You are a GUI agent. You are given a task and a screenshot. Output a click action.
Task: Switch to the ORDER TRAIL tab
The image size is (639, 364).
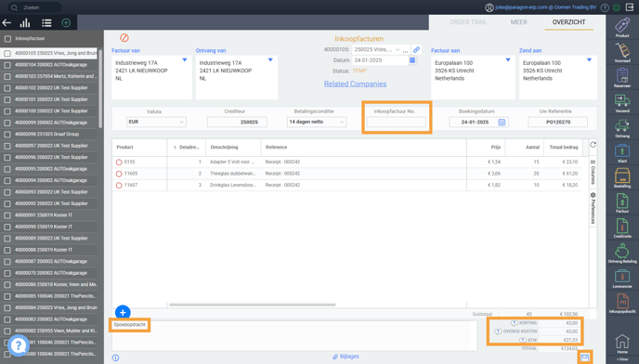[x=468, y=22]
